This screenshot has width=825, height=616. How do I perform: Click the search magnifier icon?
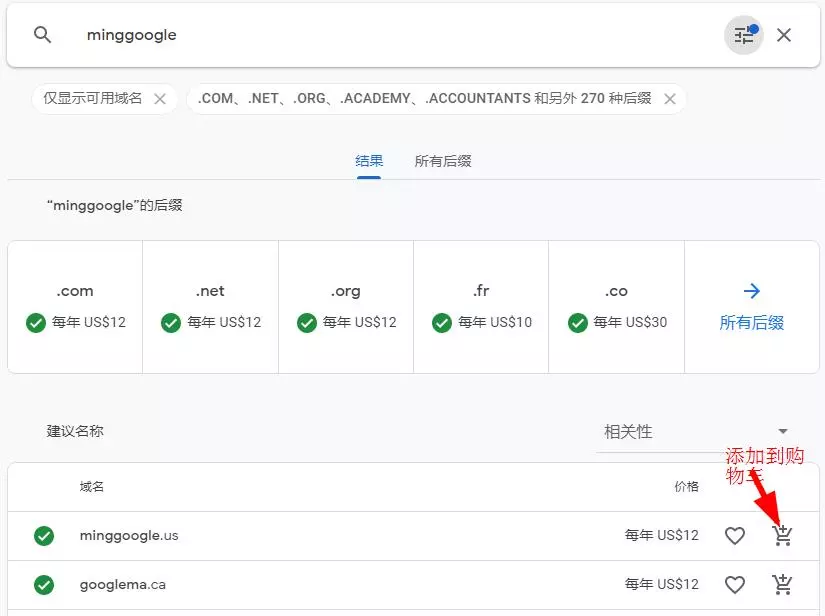pyautogui.click(x=42, y=35)
